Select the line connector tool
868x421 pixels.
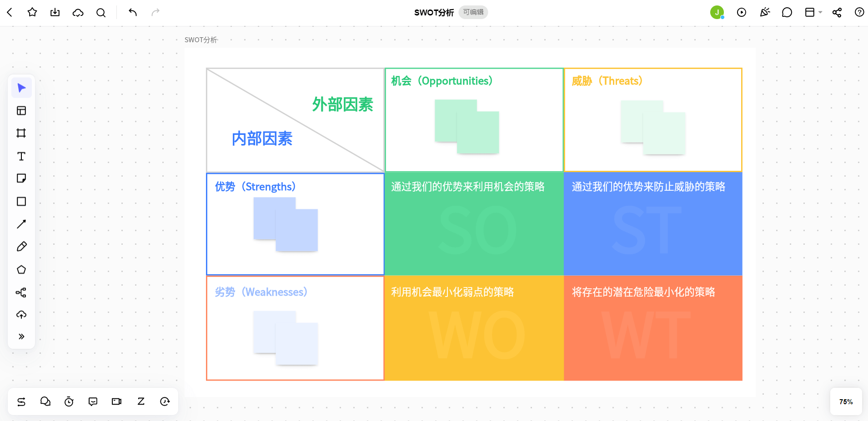(21, 224)
